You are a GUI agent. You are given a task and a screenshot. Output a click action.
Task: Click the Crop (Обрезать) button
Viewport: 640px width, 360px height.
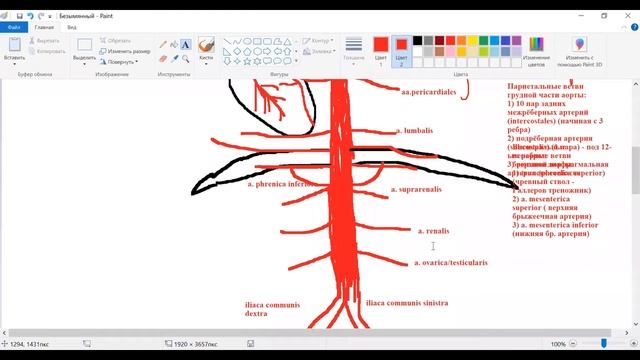tap(115, 41)
